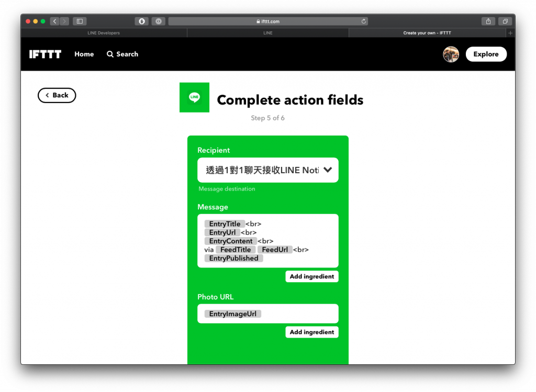Click the 'Message destination' hint text
Image resolution: width=536 pixels, height=392 pixels.
(x=227, y=188)
